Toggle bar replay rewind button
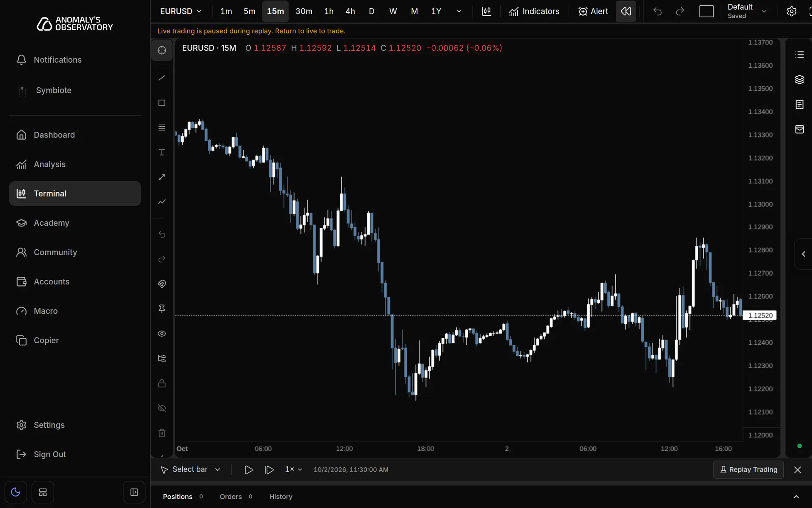812x508 pixels. tap(626, 11)
